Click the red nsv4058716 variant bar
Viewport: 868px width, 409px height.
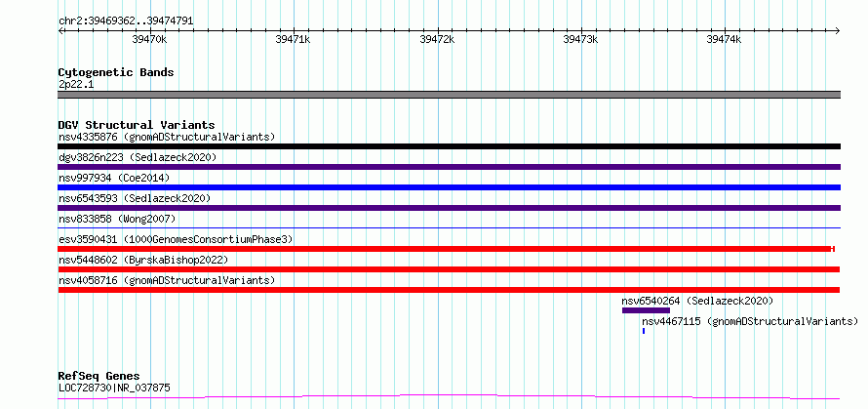449,290
